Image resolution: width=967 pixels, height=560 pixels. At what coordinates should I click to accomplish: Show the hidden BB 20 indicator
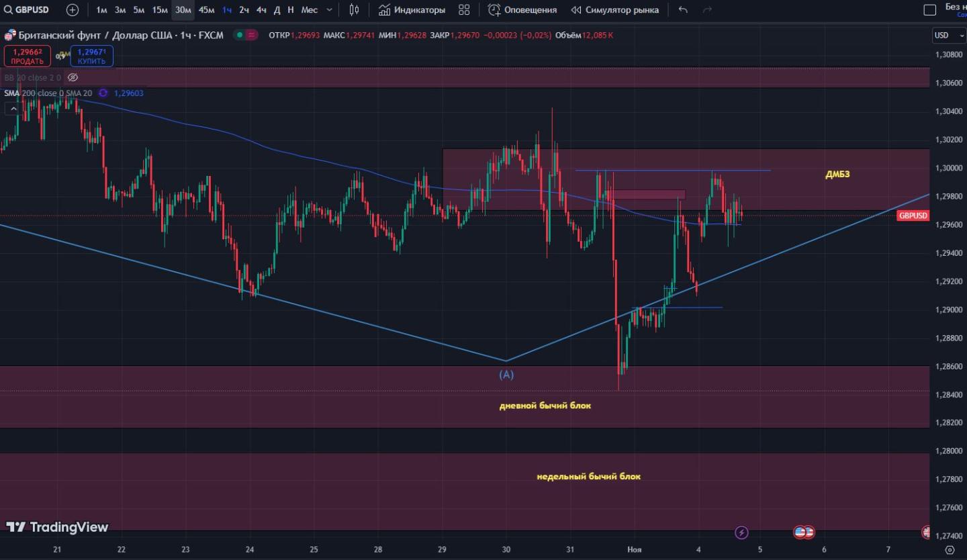(73, 78)
